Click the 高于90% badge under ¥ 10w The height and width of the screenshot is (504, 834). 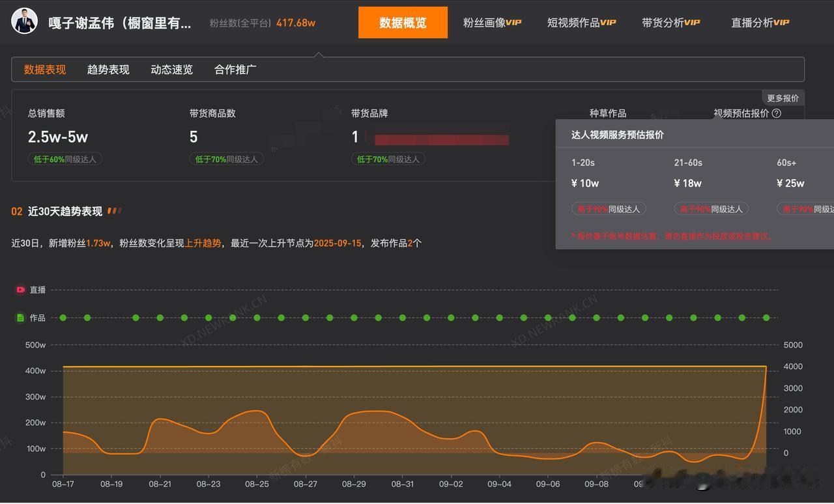coord(609,209)
